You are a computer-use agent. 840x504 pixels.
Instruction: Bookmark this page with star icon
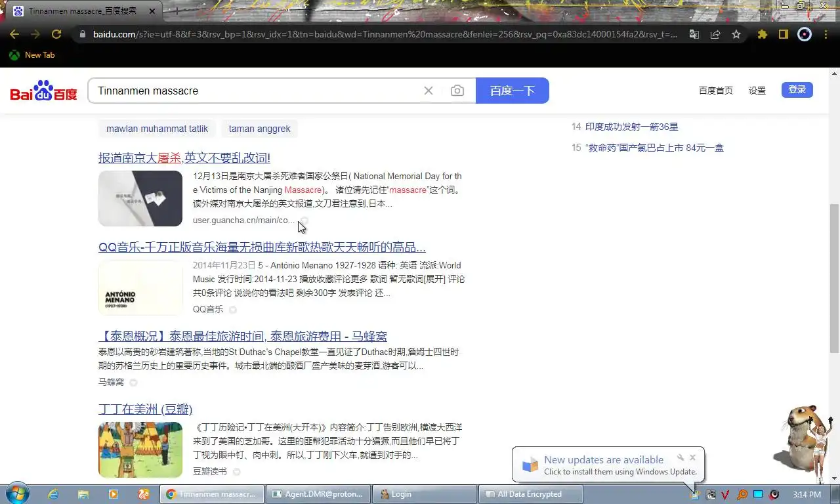point(736,34)
